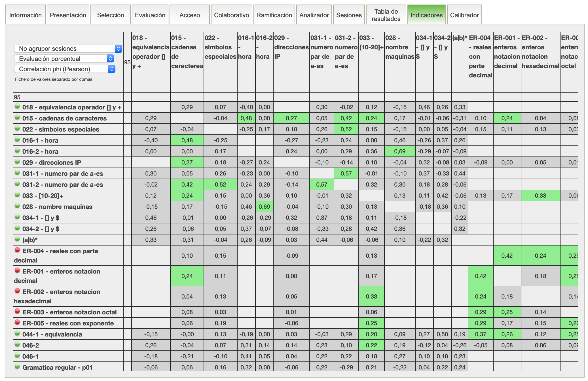
Task: Toggle green indicator of 046-2 row
Action: [x=17, y=344]
